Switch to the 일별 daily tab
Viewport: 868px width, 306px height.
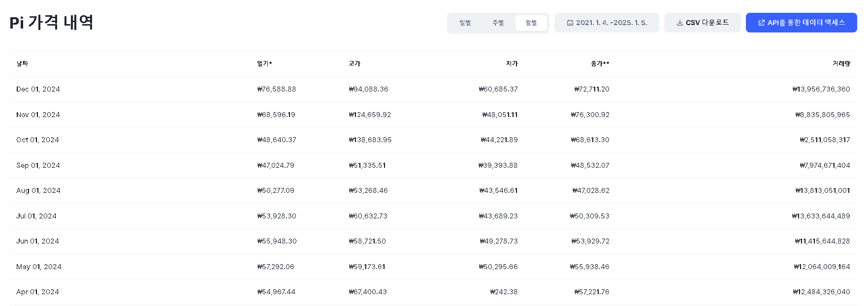pos(465,23)
